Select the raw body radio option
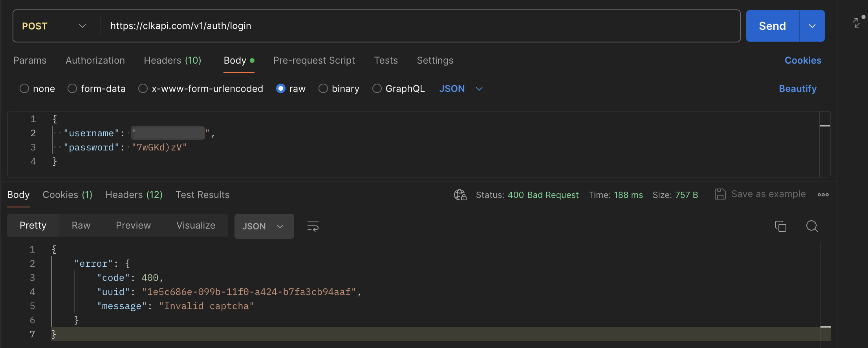This screenshot has width=868, height=348. coord(280,88)
